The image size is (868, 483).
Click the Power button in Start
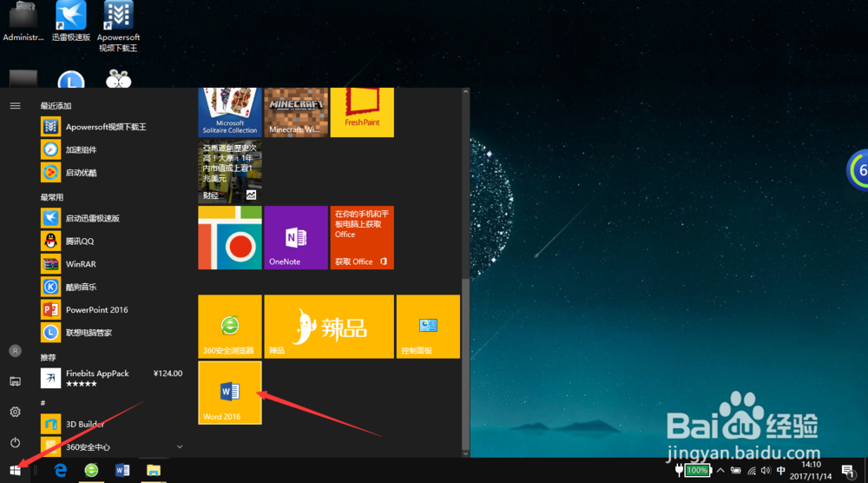pos(15,442)
